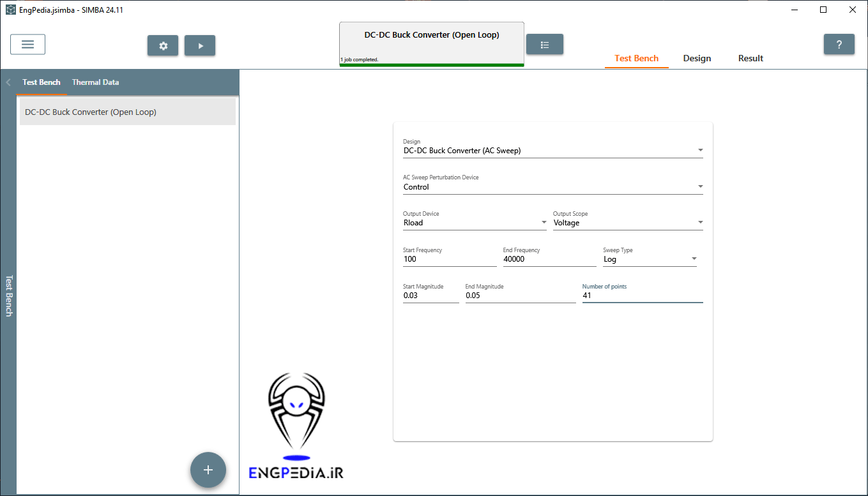Click the SIMBA app icon in title bar
868x496 pixels.
(x=10, y=10)
